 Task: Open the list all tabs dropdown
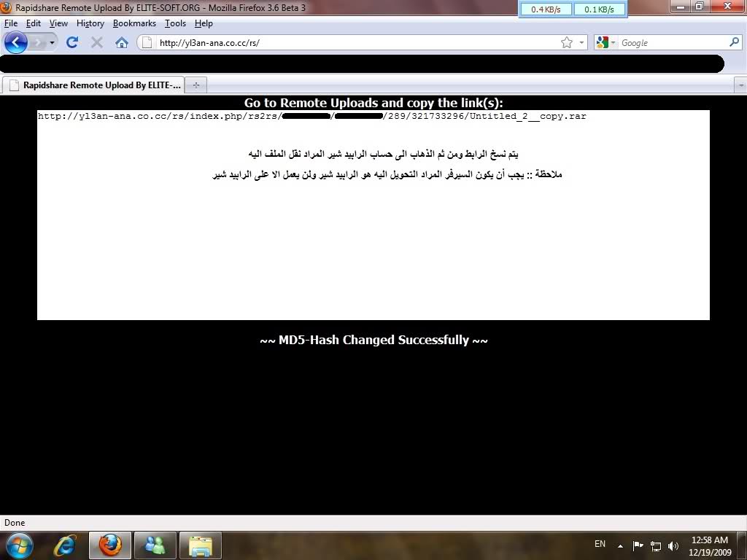pyautogui.click(x=741, y=85)
